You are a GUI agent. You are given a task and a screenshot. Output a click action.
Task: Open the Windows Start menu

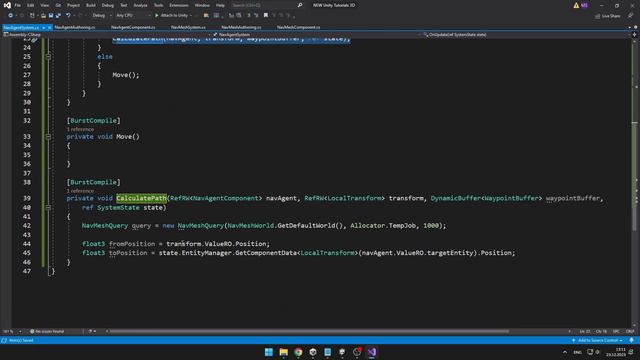(x=269, y=352)
